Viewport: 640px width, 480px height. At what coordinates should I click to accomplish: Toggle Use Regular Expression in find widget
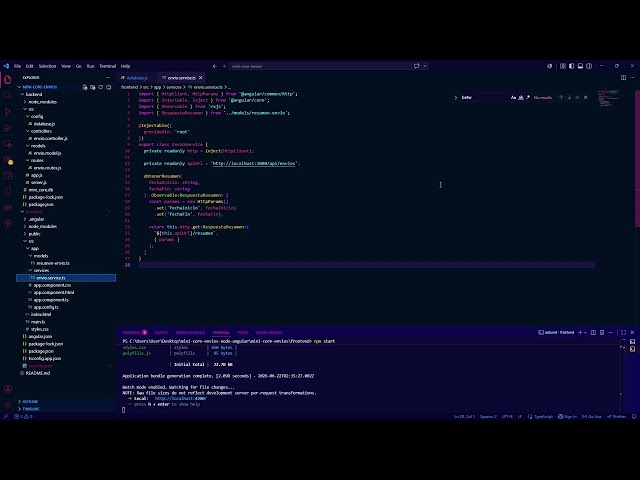coord(528,98)
